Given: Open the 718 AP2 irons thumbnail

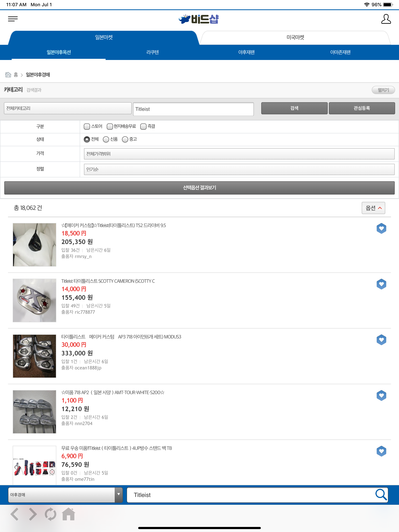Looking at the screenshot, I should point(34,412).
